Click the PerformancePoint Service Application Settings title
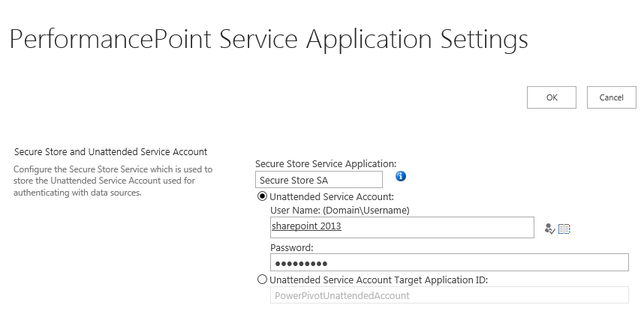Screen dimensions: 644x320 [269, 39]
